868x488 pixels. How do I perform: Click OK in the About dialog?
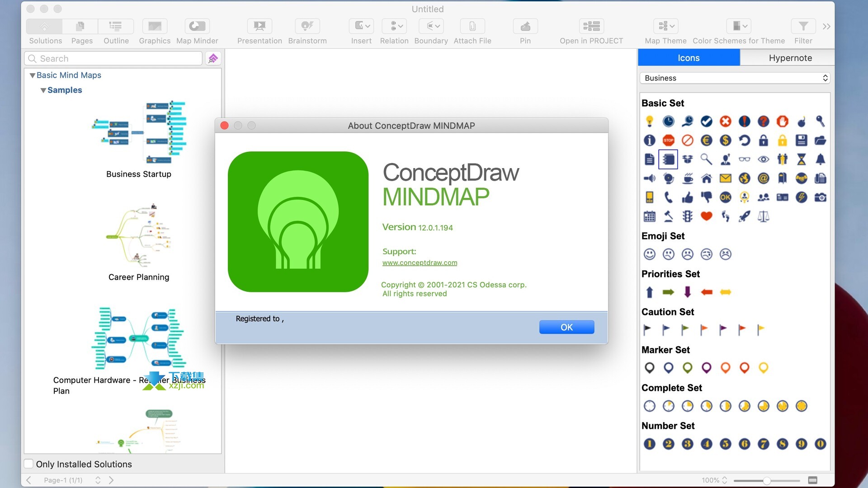coord(566,327)
